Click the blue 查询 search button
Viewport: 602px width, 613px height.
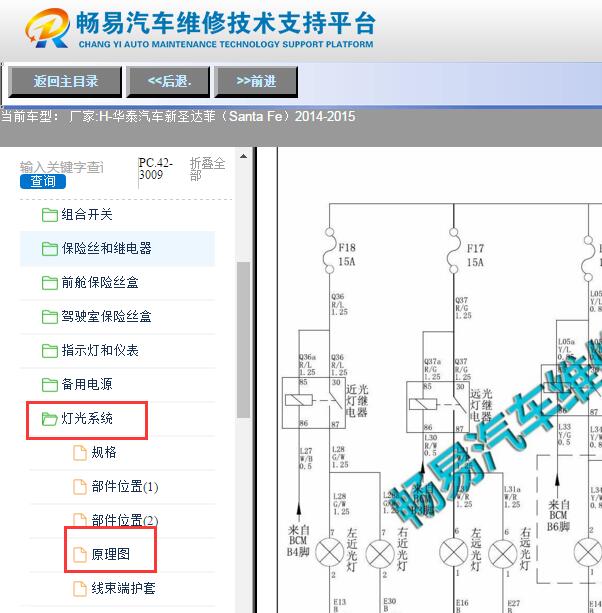43,181
